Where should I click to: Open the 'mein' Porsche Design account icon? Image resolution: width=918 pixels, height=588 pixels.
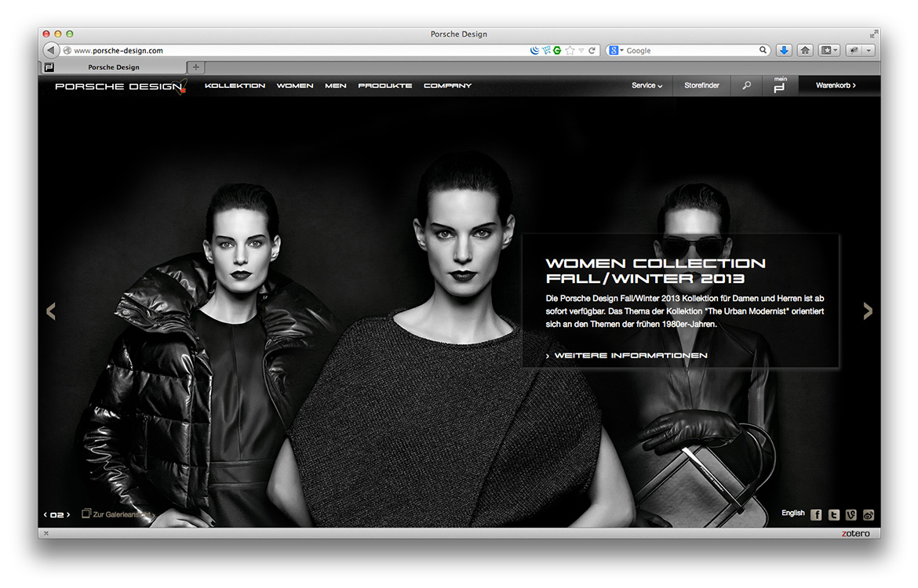point(779,85)
